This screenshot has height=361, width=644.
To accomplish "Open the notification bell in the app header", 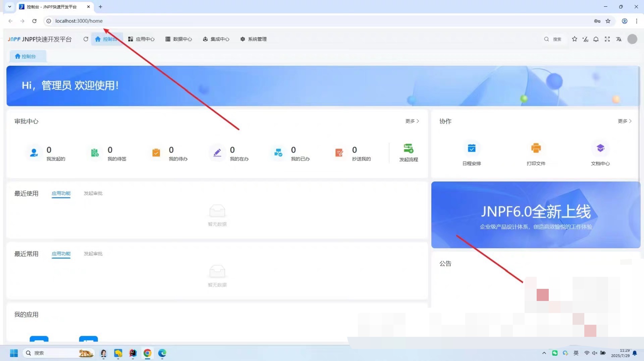I will point(596,39).
